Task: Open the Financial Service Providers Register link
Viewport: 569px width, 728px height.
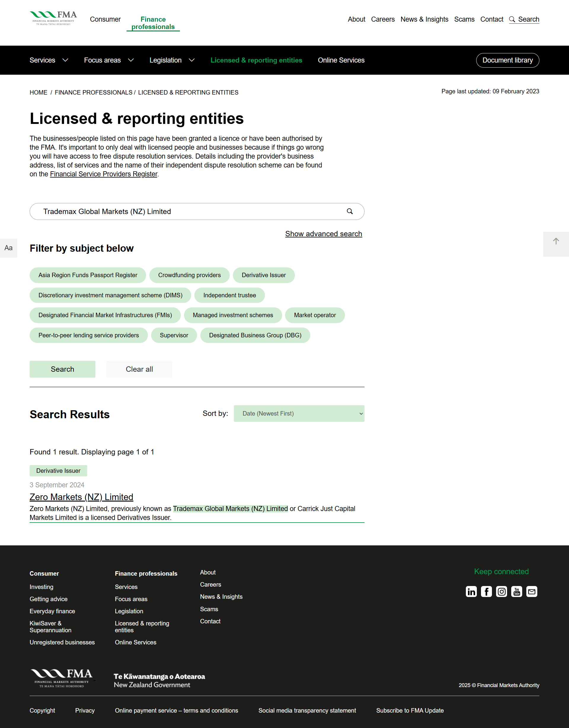Action: (x=104, y=174)
